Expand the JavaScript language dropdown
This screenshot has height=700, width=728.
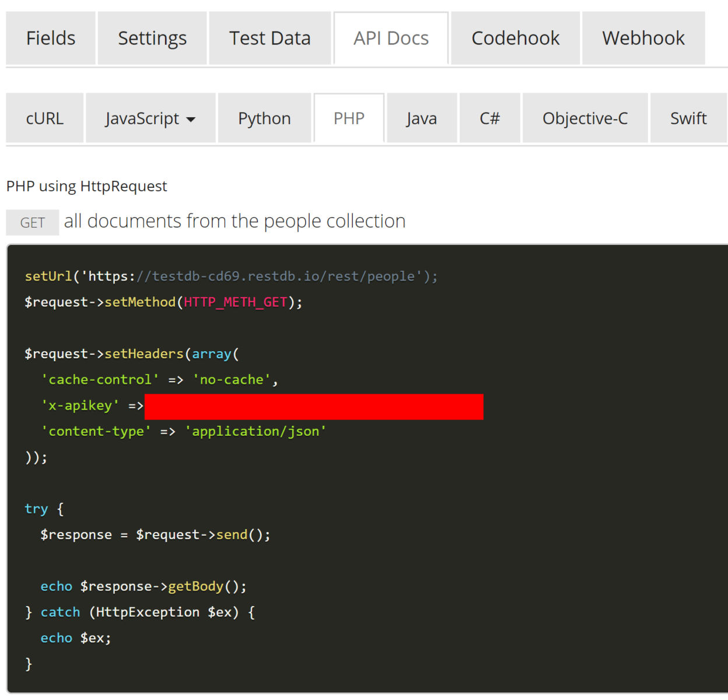149,118
